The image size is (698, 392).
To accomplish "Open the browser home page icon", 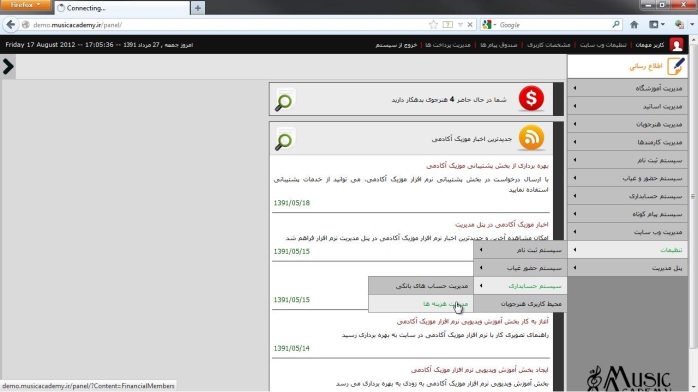I will (634, 25).
